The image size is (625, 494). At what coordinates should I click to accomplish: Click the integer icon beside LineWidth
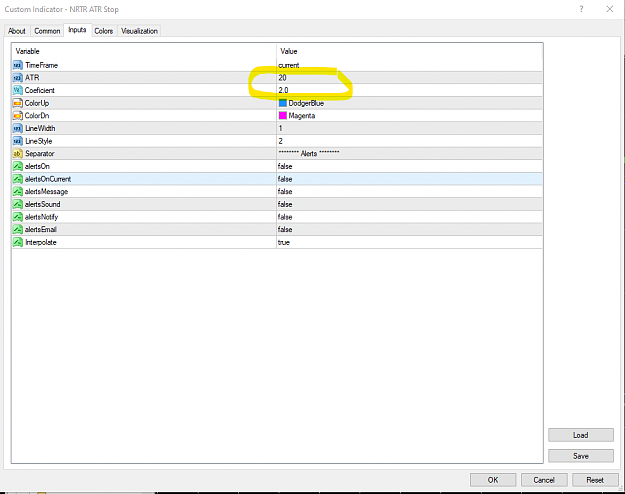(18, 128)
